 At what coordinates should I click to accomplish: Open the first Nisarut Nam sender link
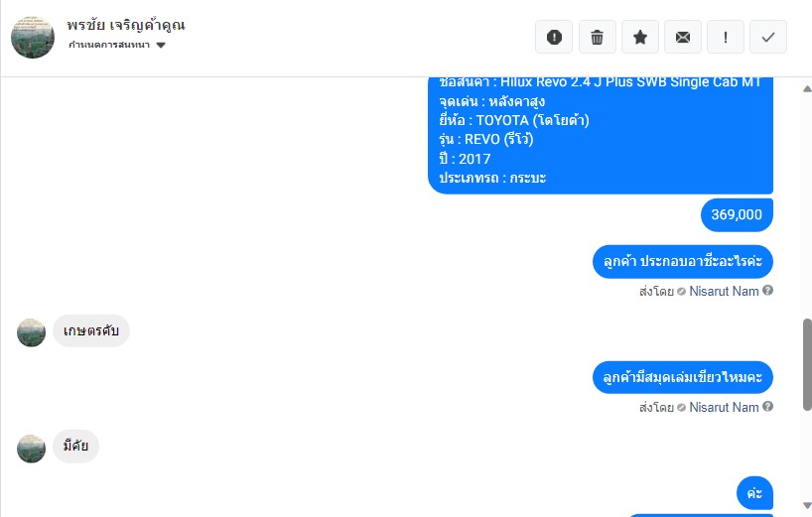click(x=724, y=291)
